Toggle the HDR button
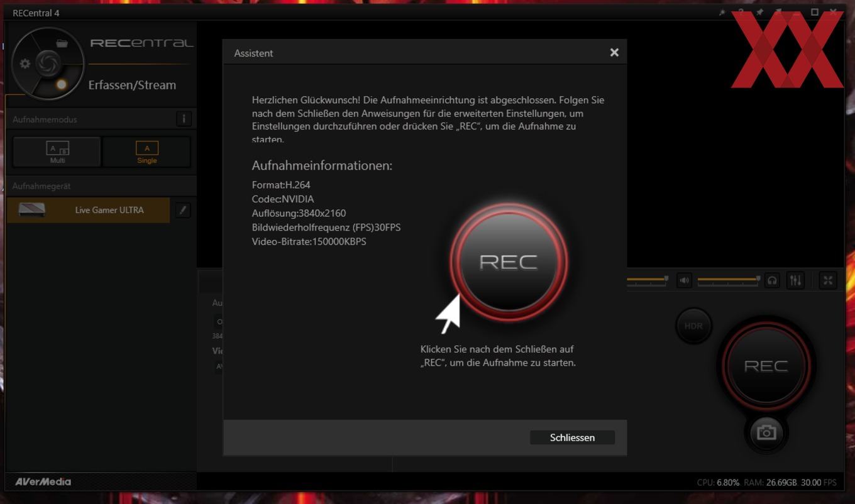 tap(693, 326)
